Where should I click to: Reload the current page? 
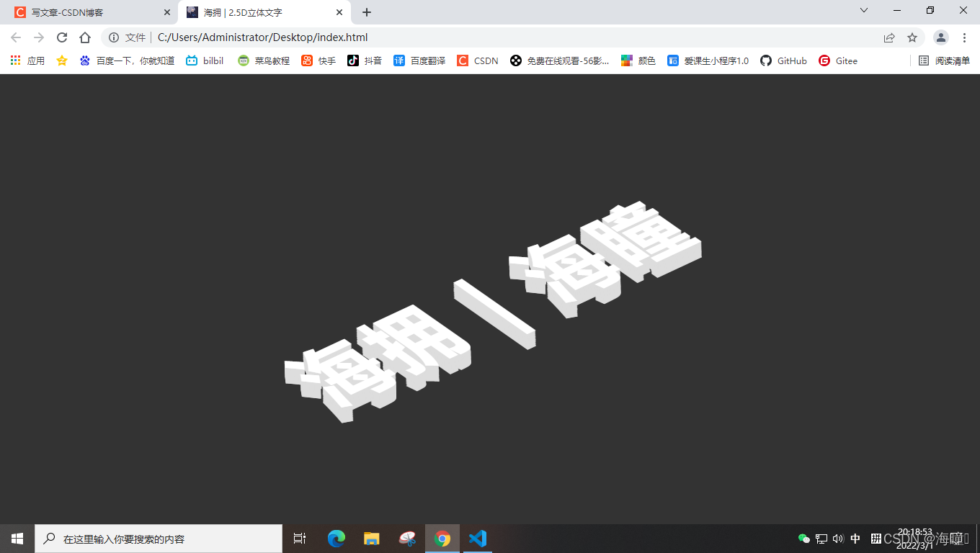tap(62, 37)
